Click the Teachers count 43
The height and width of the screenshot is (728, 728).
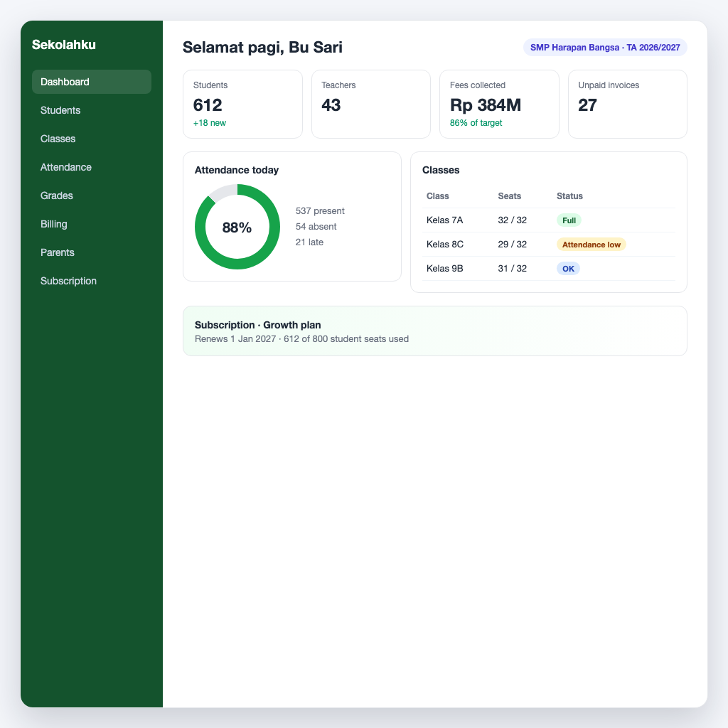coord(331,105)
